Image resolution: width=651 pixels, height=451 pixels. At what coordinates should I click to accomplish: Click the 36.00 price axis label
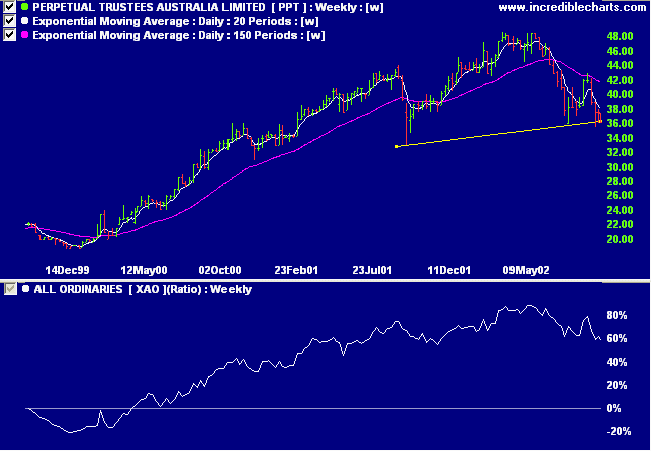(x=620, y=123)
